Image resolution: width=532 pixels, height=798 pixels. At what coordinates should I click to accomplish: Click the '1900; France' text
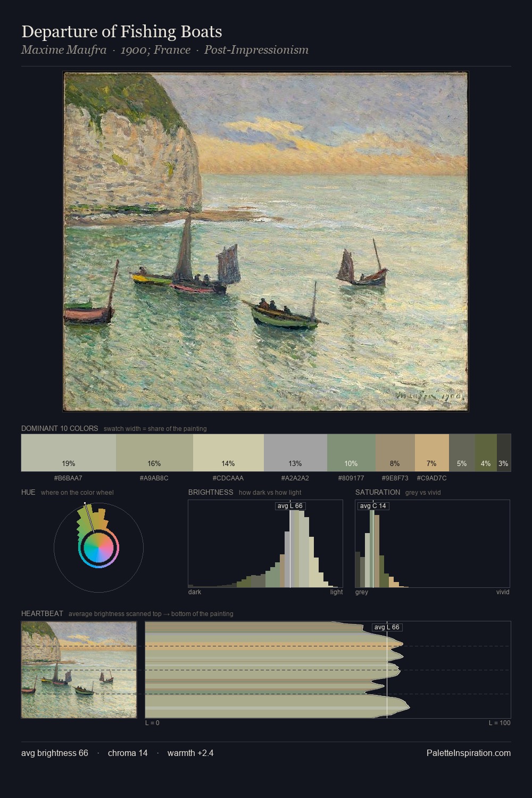point(155,50)
